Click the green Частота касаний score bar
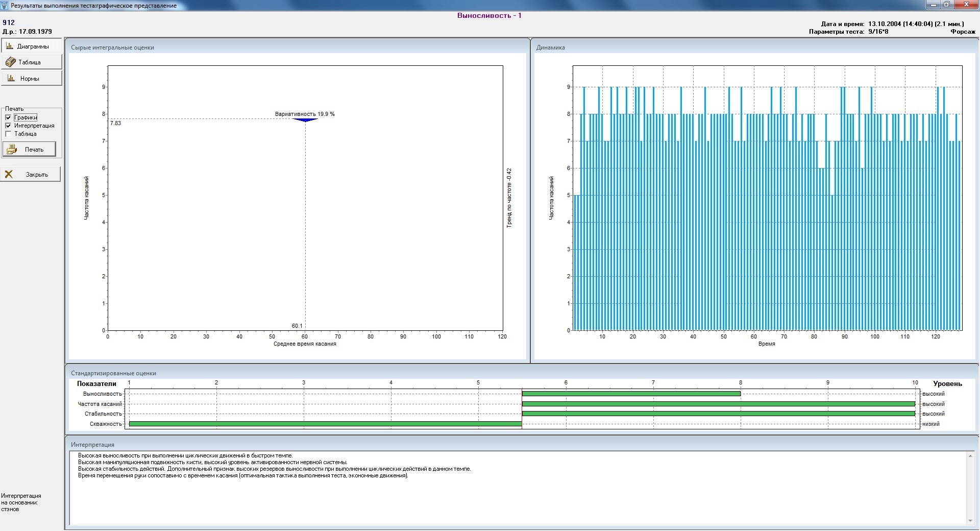Screen dimensions: 980x531 point(718,404)
